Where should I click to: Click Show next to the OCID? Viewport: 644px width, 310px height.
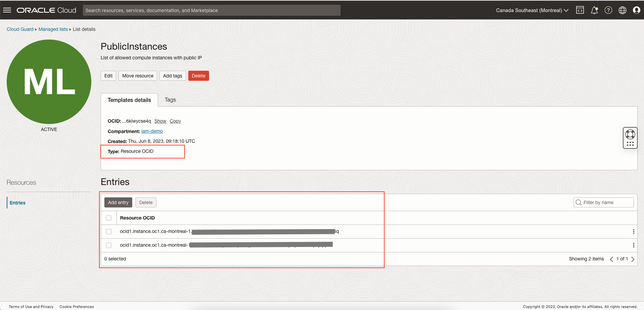tap(160, 121)
